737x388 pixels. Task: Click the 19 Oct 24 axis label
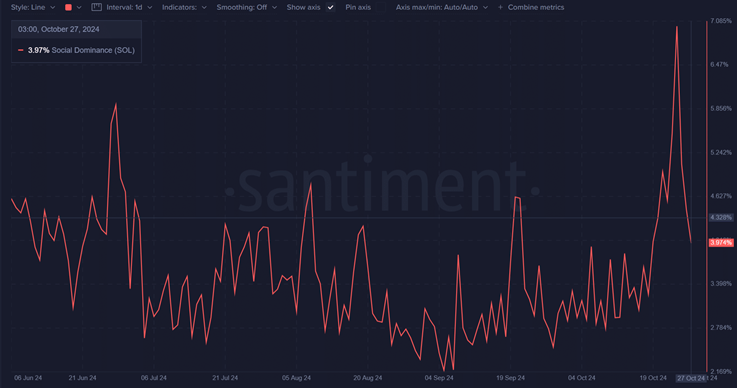(x=653, y=378)
